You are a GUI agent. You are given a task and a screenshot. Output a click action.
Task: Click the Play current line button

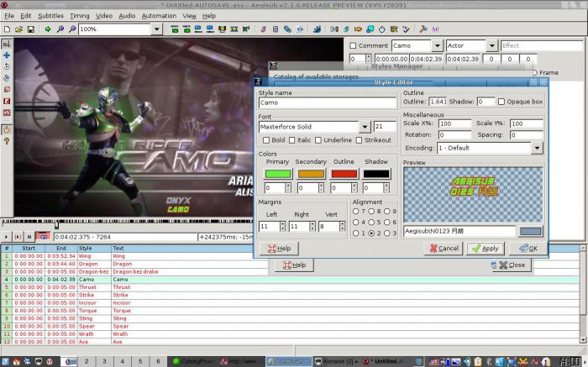pos(18,237)
